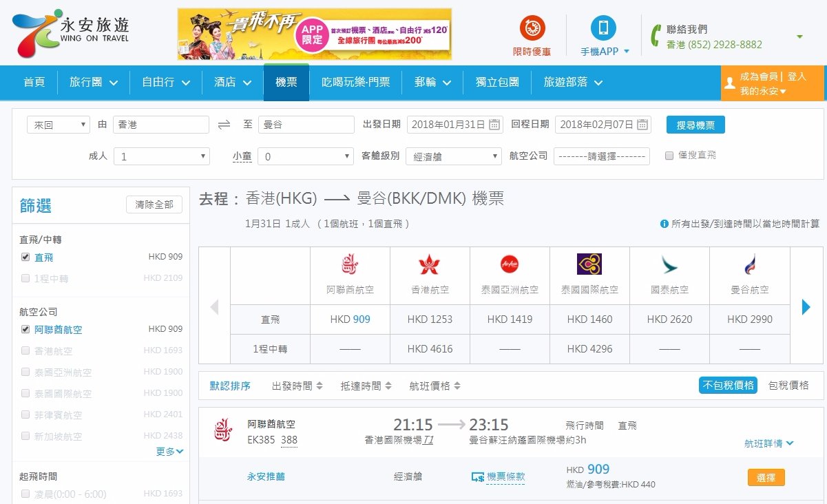Viewport: 827px width, 504px height.
Task: Click 清除全部 clear filters button
Action: (154, 204)
